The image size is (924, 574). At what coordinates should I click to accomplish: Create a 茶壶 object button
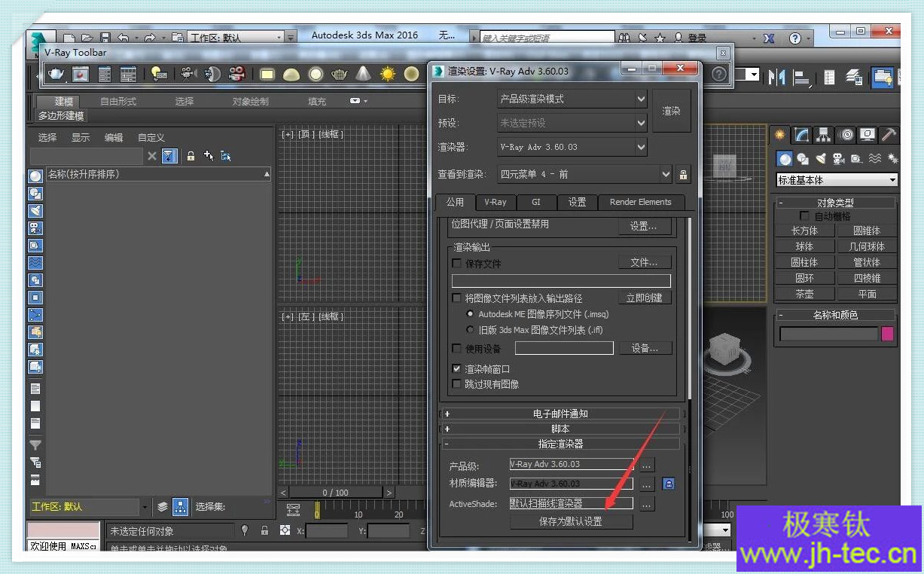pyautogui.click(x=804, y=294)
